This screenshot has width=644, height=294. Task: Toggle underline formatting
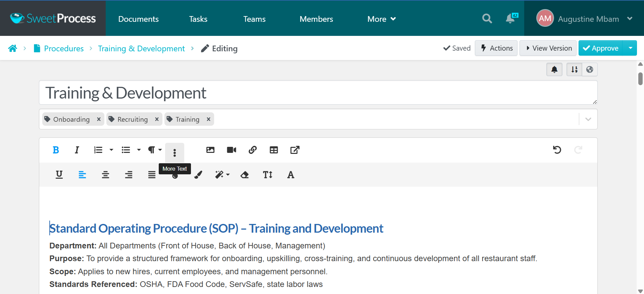59,175
